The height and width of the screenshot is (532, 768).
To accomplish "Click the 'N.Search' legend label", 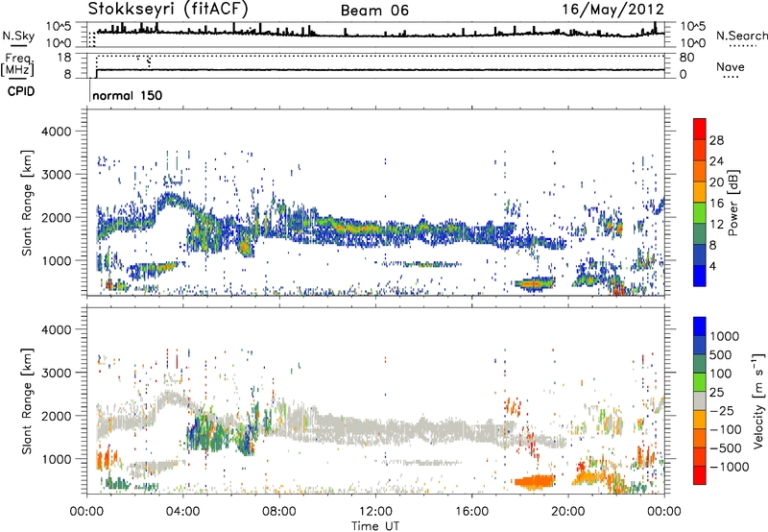I will (x=741, y=36).
